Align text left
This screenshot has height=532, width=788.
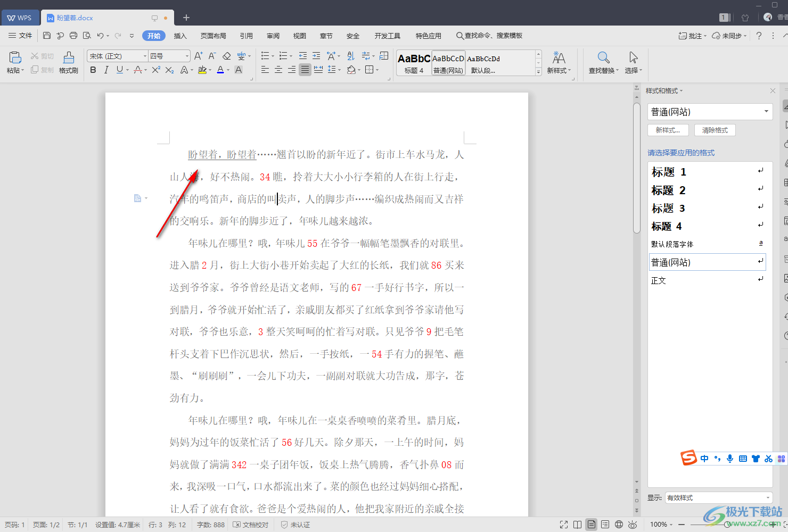pos(265,70)
